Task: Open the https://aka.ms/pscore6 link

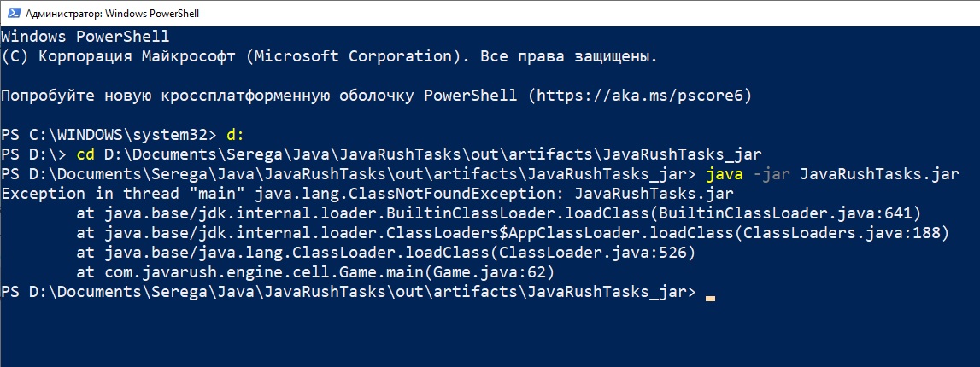Action: coord(641,96)
